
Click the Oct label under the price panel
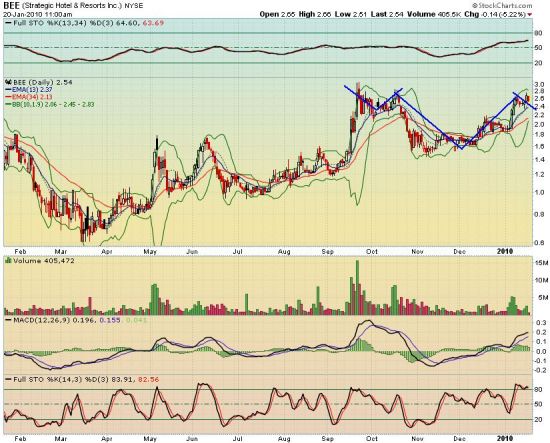pyautogui.click(x=372, y=251)
